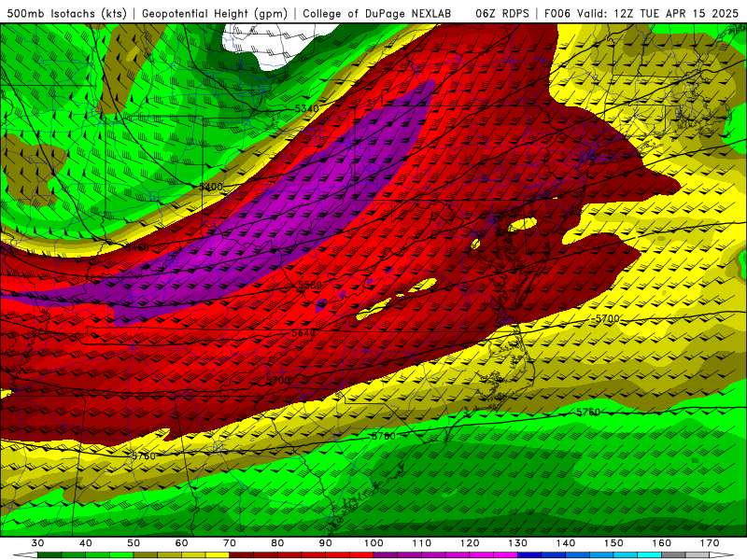Image resolution: width=747 pixels, height=560 pixels.
Task: Click the 110 value on the color scale
Action: pos(422,543)
